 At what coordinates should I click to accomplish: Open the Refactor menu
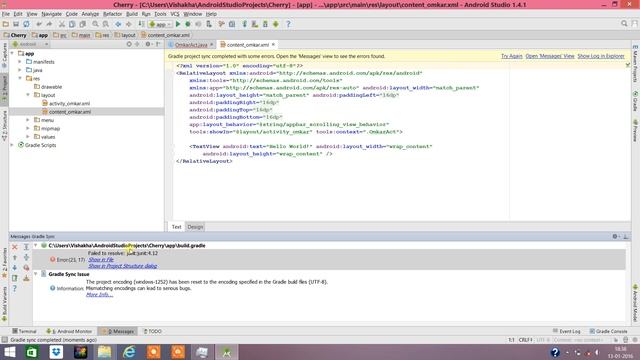pyautogui.click(x=112, y=14)
